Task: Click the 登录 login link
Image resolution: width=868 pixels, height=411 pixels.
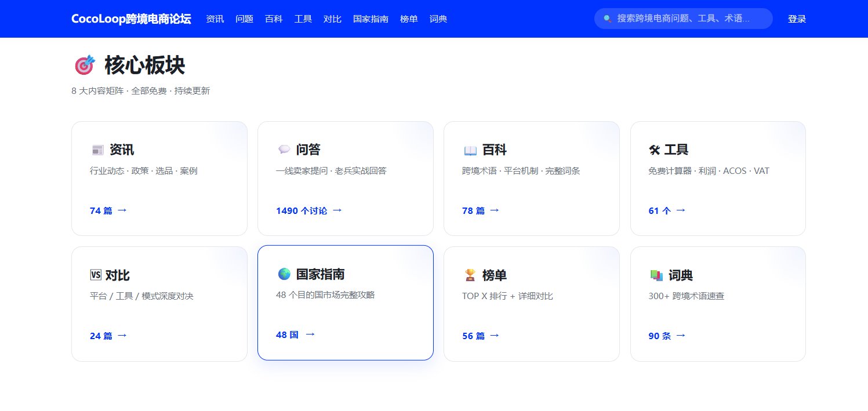Action: 797,19
